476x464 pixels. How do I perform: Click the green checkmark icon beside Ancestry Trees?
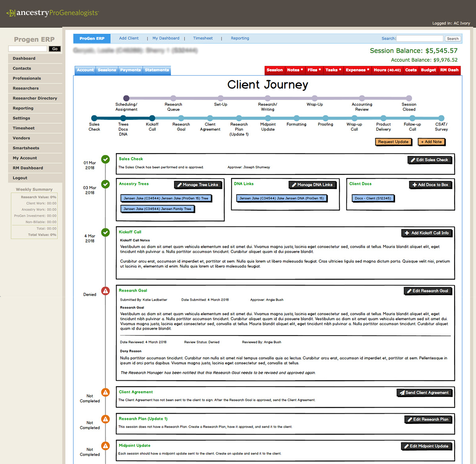(x=106, y=184)
